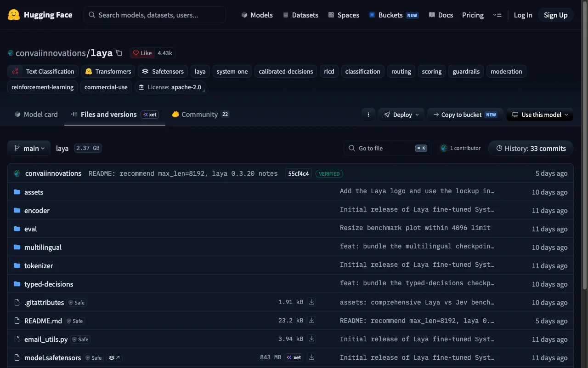Download email_utils.py using its download icon

tap(311, 339)
